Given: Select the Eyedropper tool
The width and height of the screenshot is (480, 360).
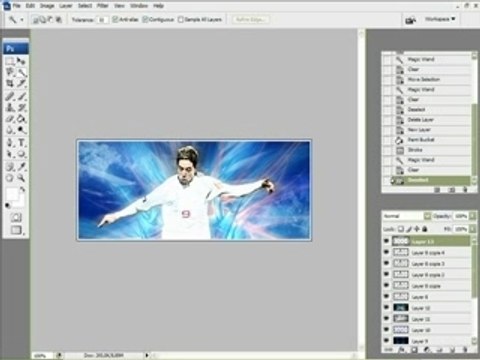Looking at the screenshot, I should tap(21, 167).
